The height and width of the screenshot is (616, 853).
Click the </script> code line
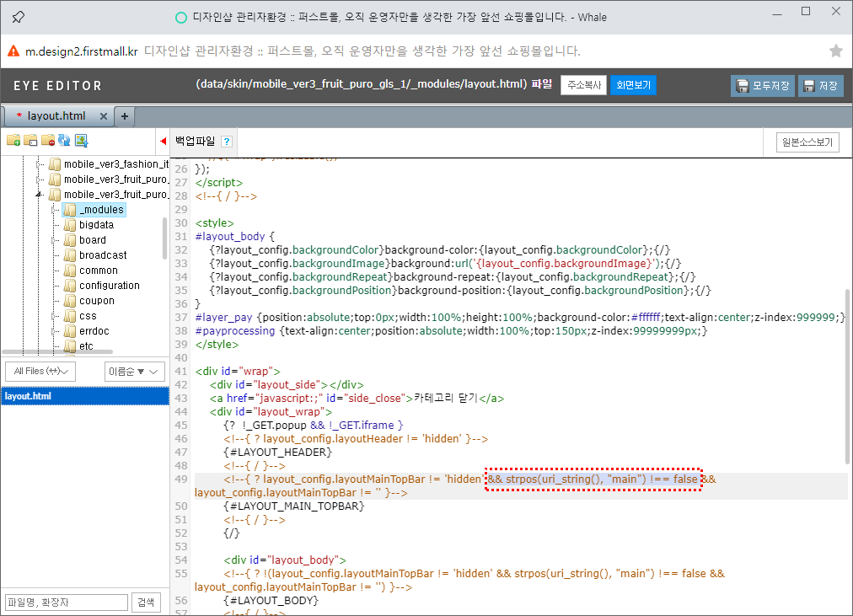pyautogui.click(x=219, y=183)
